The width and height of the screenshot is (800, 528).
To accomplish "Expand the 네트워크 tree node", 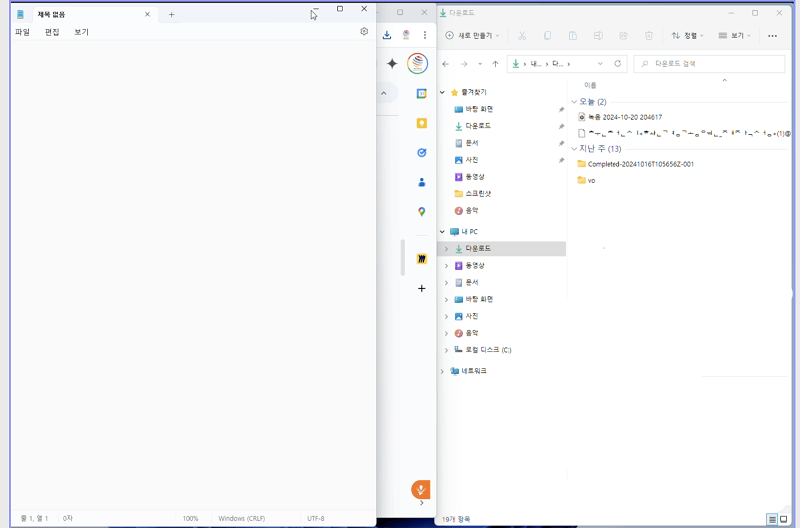I will (442, 371).
